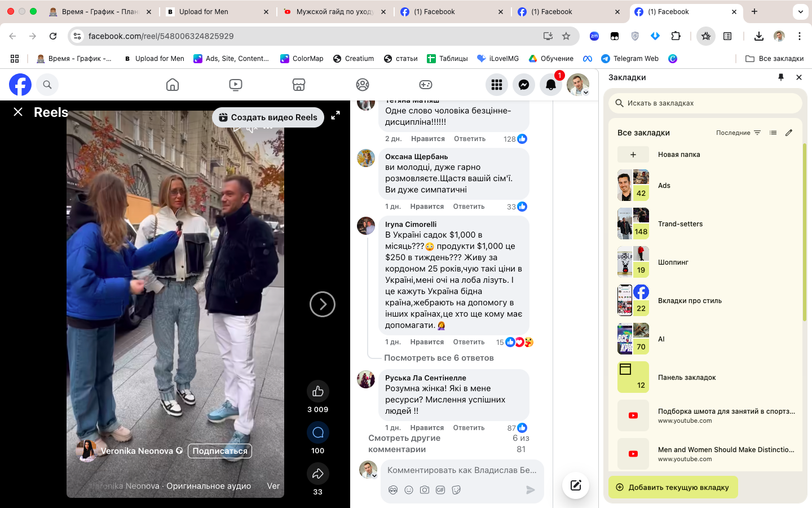Toggle bookmarks list view mode
The image size is (812, 508).
coord(773,133)
